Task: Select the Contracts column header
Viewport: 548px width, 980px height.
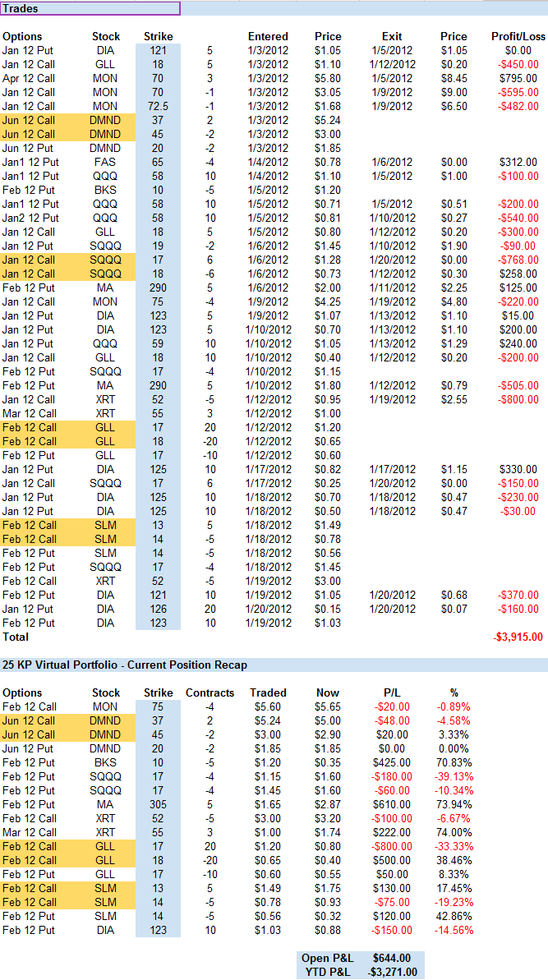Action: tap(210, 692)
